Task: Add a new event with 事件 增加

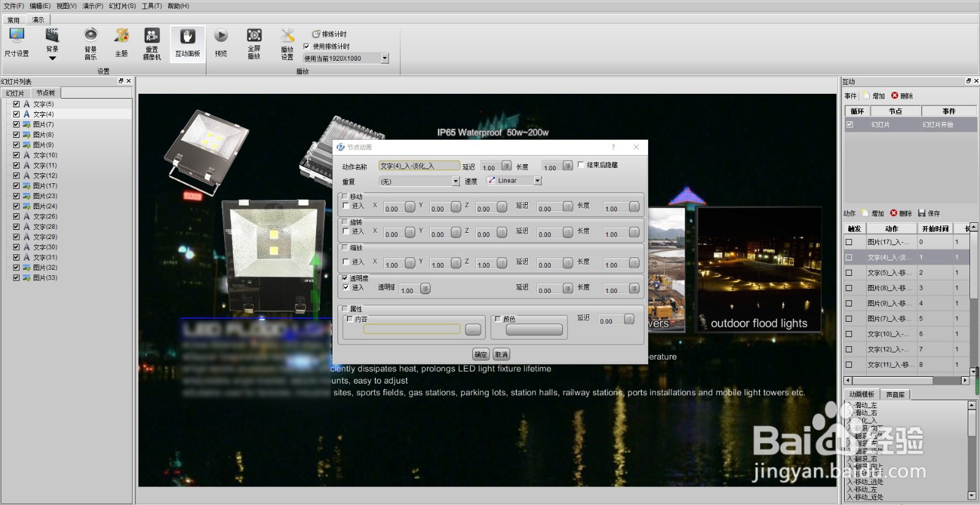Action: 875,96
